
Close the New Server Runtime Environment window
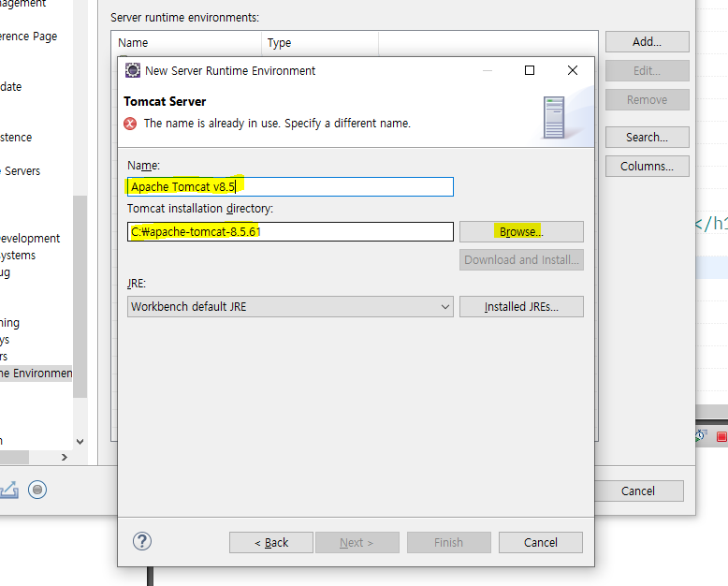(573, 70)
